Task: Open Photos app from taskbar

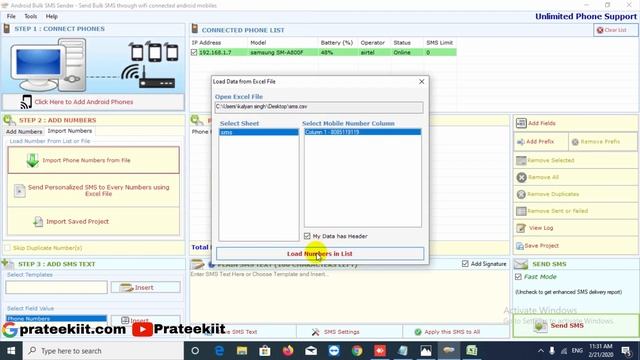Action: click(x=426, y=351)
